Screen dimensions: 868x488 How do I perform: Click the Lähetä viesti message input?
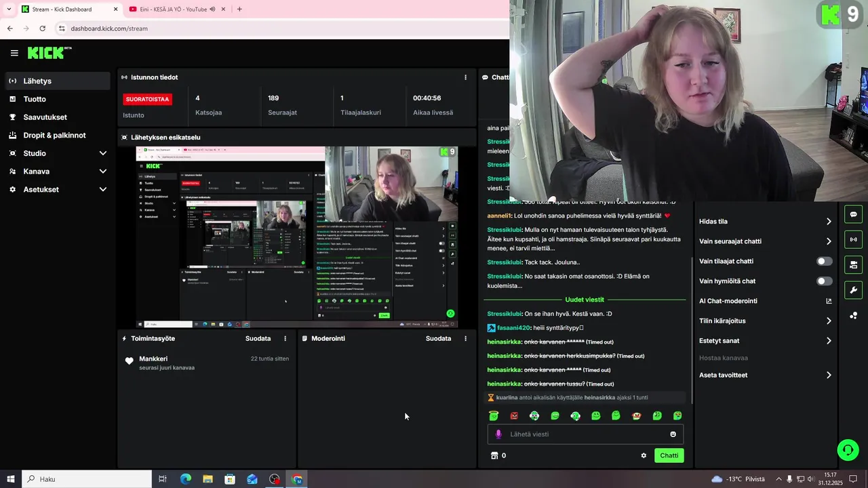pos(585,434)
